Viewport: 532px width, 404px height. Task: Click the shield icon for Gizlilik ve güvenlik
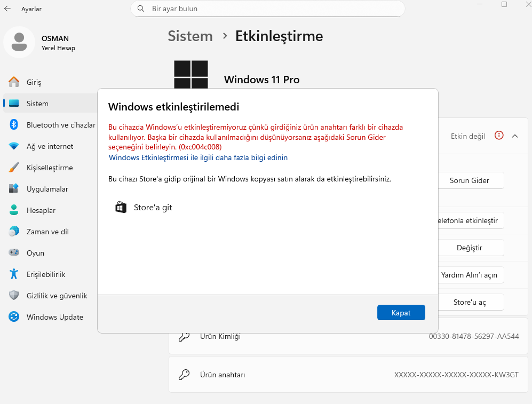coord(14,295)
